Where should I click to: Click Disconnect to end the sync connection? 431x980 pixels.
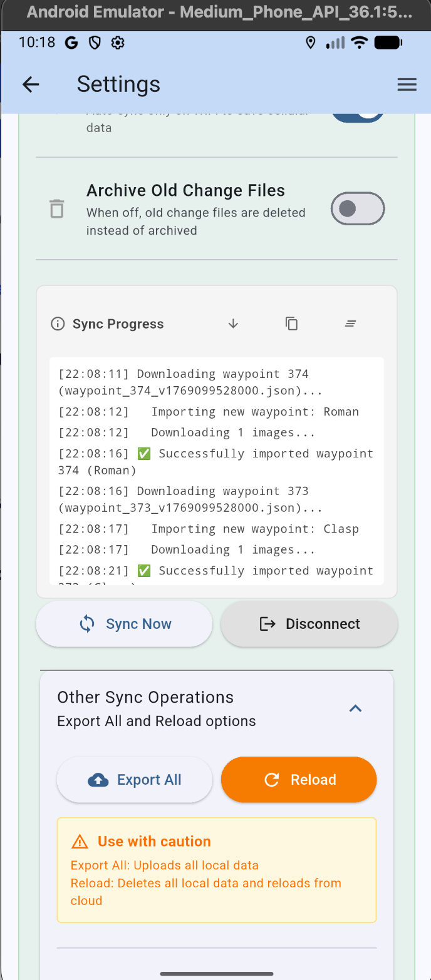[309, 623]
